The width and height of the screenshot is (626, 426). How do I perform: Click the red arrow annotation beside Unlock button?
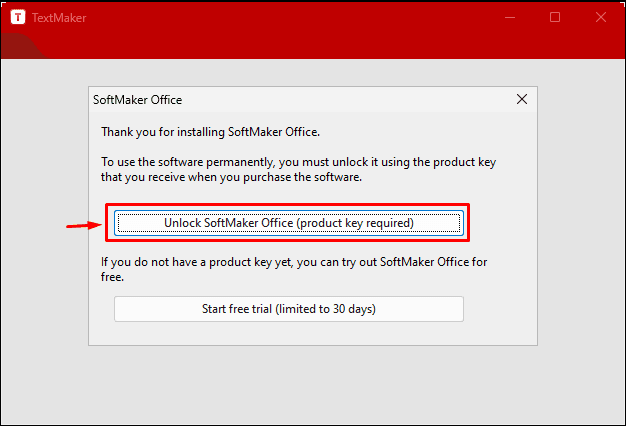(84, 226)
